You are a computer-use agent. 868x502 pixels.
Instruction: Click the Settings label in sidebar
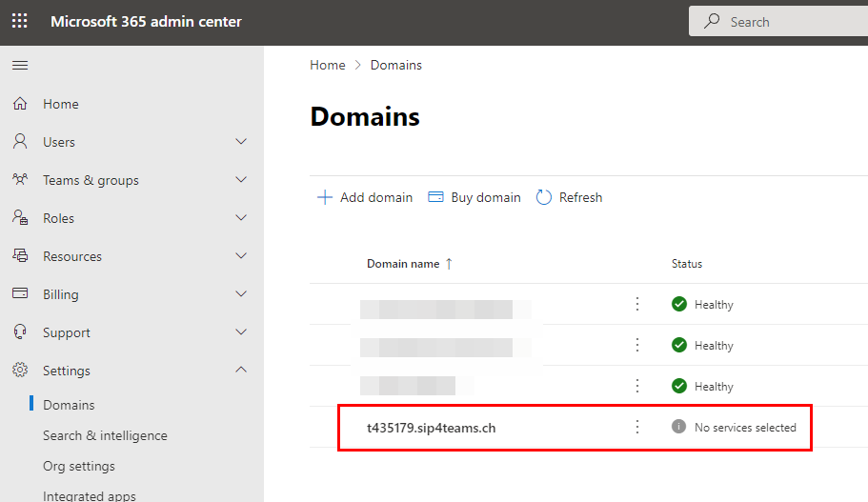[x=67, y=371]
